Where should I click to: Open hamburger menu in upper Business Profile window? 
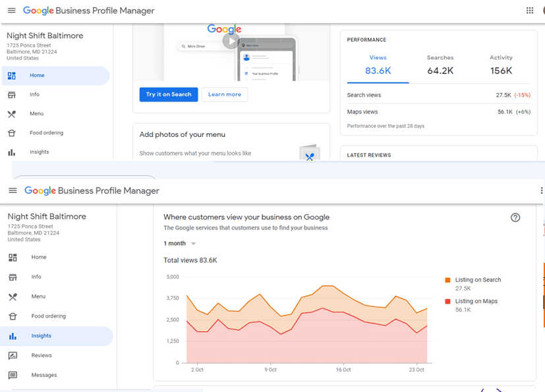(11, 11)
